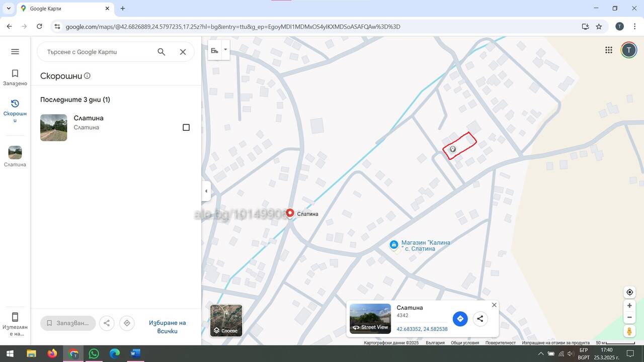The image size is (644, 362).
Task: Bookmark this page with star icon
Action: point(599,27)
